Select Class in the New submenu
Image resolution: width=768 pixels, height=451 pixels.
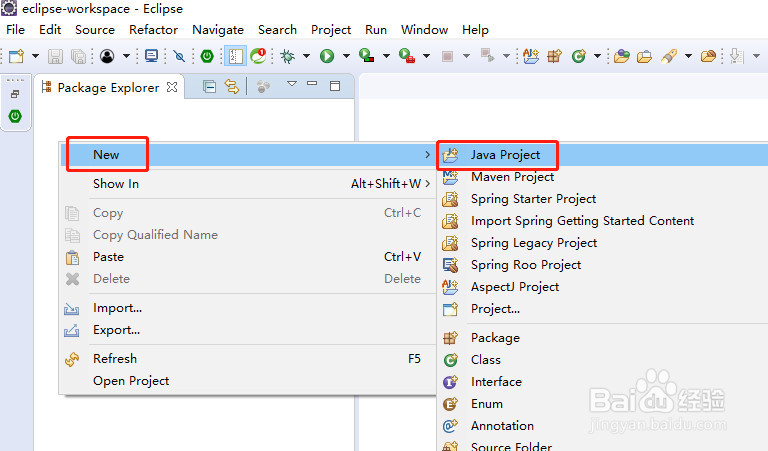[x=603, y=360]
